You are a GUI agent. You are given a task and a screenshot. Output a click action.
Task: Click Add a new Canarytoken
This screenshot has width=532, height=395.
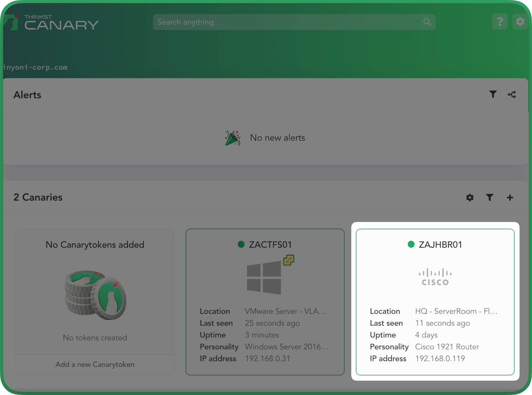(95, 365)
